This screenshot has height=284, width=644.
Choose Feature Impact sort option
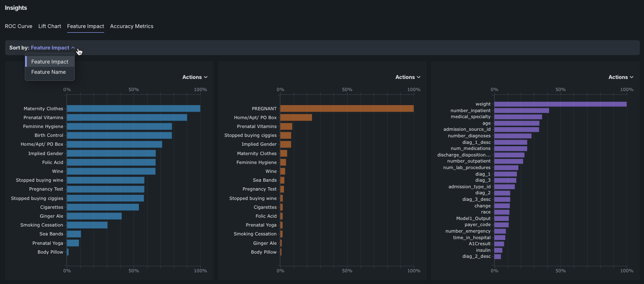click(50, 62)
